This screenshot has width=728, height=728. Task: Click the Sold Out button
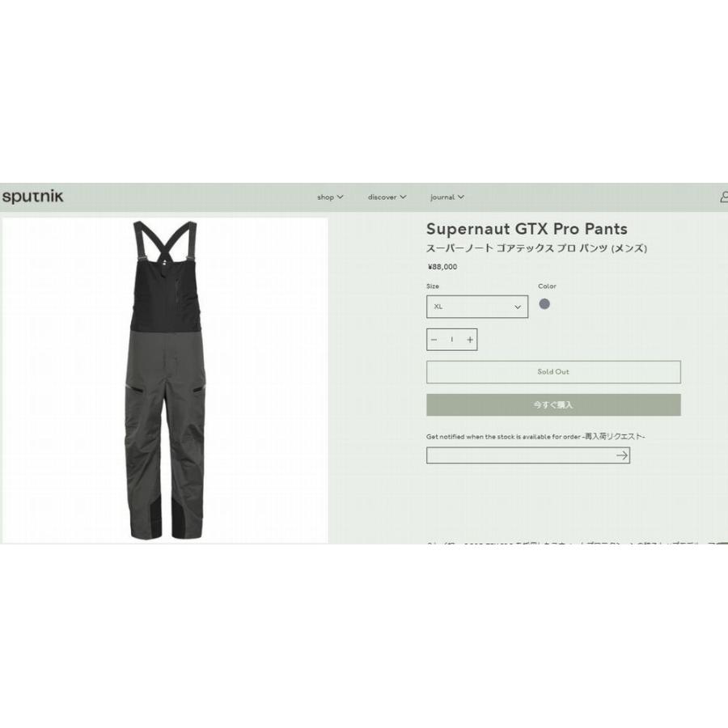[553, 372]
